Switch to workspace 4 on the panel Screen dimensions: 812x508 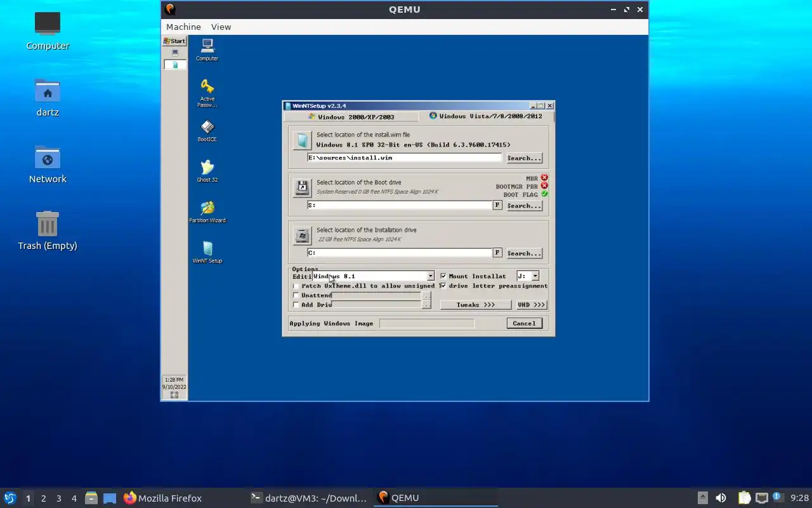[74, 498]
